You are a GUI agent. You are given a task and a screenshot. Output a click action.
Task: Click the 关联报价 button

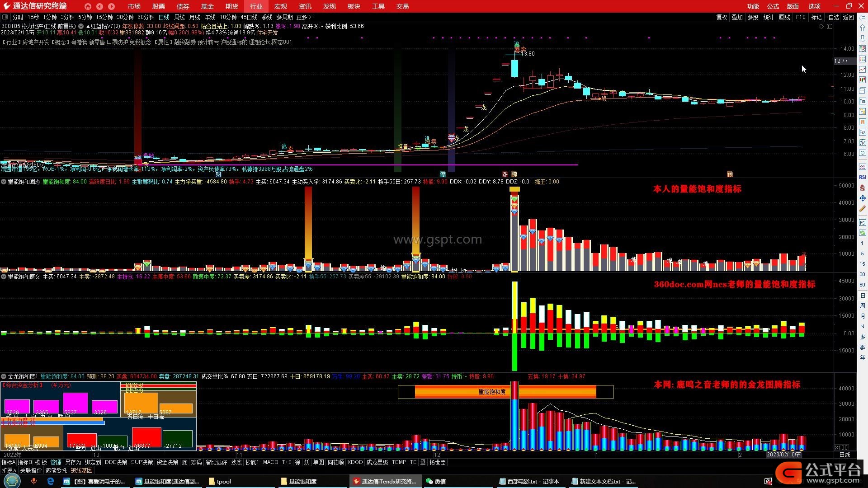[x=31, y=470]
